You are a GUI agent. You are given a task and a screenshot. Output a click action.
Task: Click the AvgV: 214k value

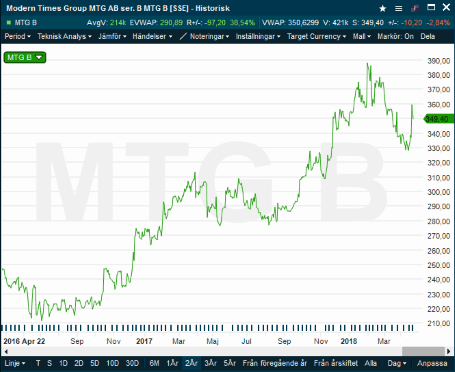(x=106, y=23)
